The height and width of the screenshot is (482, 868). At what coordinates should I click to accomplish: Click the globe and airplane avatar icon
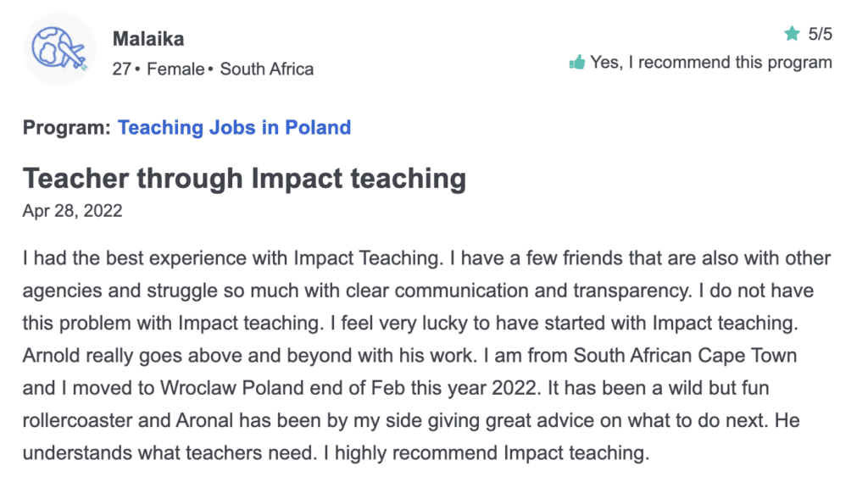59,48
